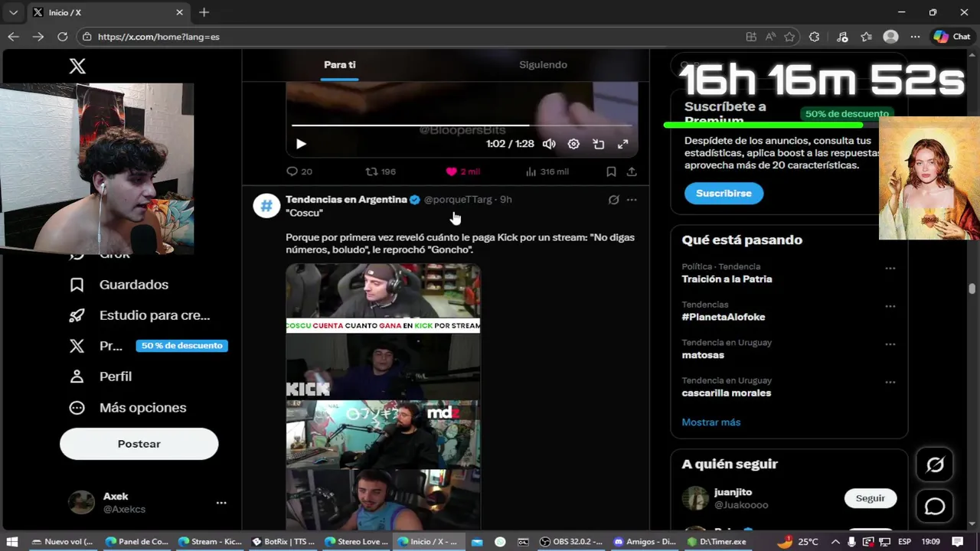Activate Read aloud icon in address bar
The height and width of the screenshot is (551, 980).
coord(770,37)
